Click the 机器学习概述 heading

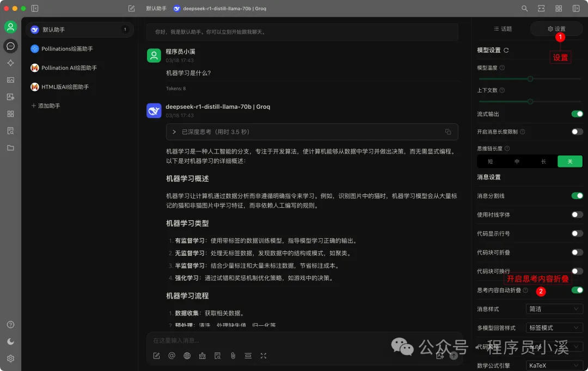(187, 179)
